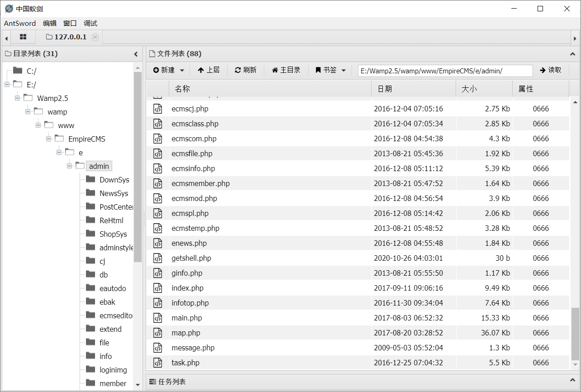Screen dimensions: 581x392
Task: Click the home grid icon tab
Action: click(x=23, y=37)
